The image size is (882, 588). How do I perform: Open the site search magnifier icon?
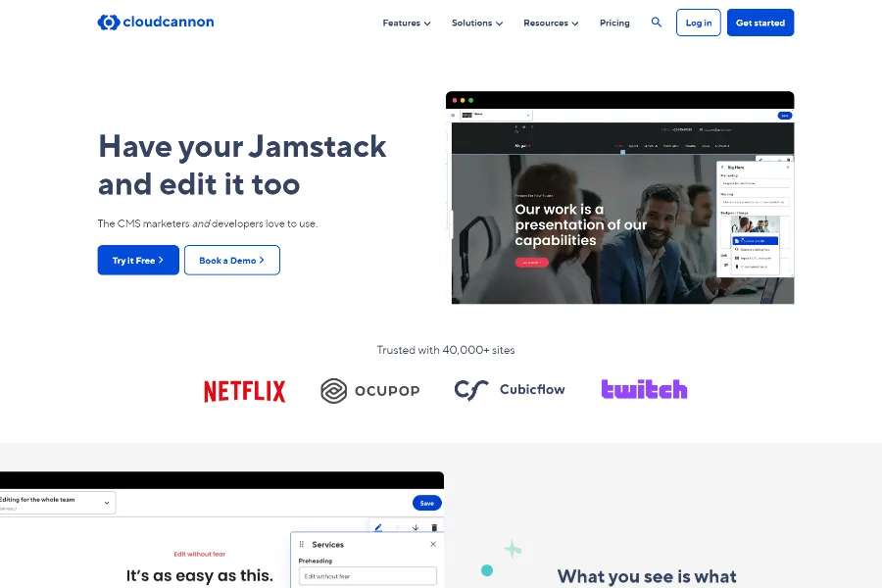pos(657,23)
